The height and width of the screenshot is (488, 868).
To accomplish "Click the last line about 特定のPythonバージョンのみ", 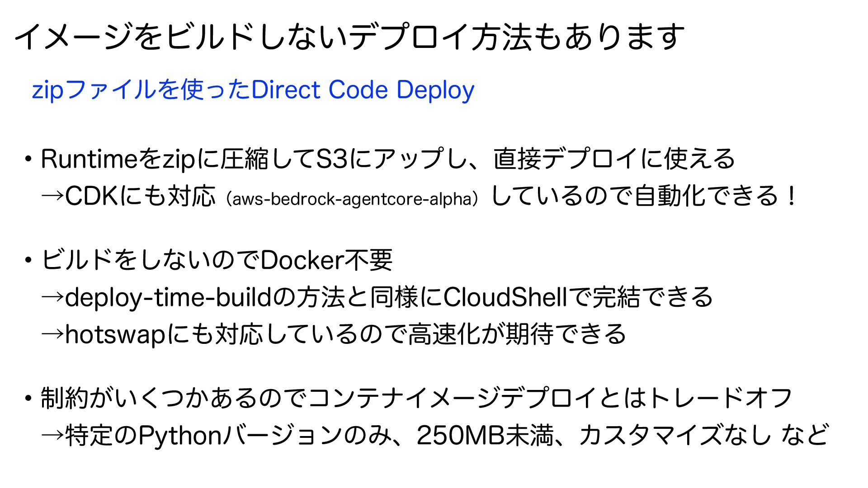I will point(434,435).
